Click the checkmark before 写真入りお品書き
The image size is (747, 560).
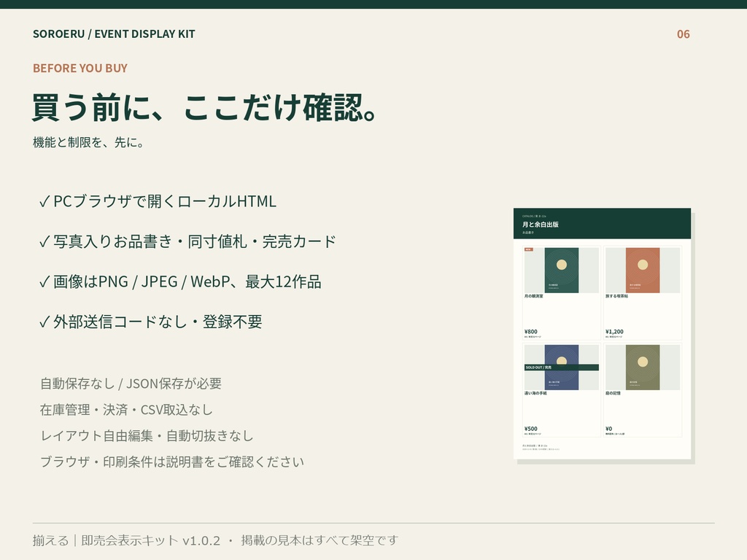click(44, 242)
